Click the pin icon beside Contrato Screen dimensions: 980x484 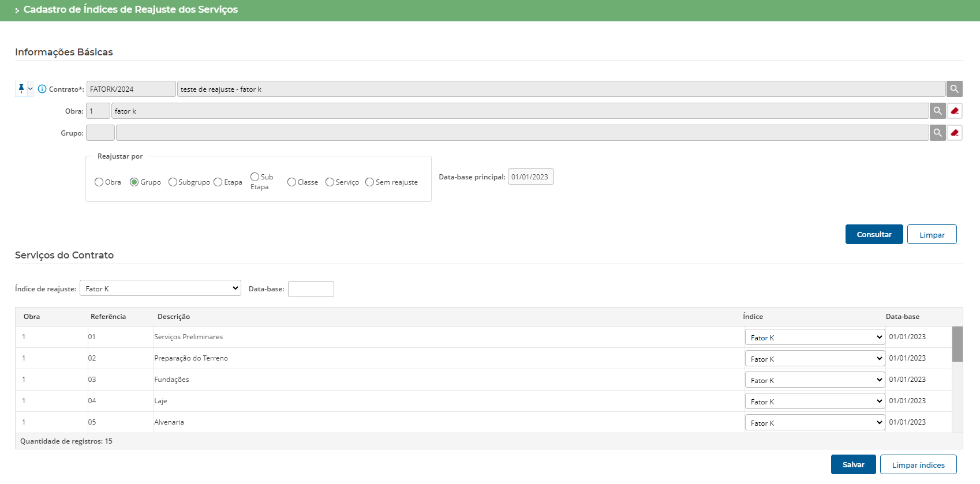click(21, 89)
